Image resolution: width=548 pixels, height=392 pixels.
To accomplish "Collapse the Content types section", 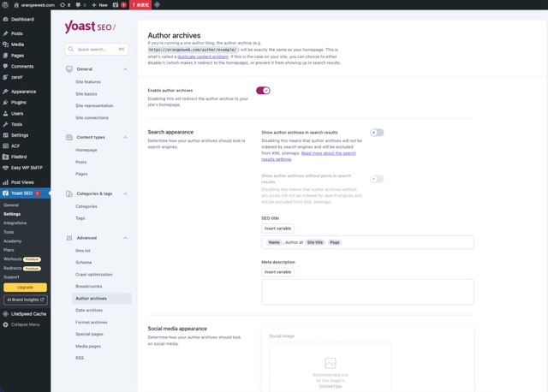I will [126, 137].
